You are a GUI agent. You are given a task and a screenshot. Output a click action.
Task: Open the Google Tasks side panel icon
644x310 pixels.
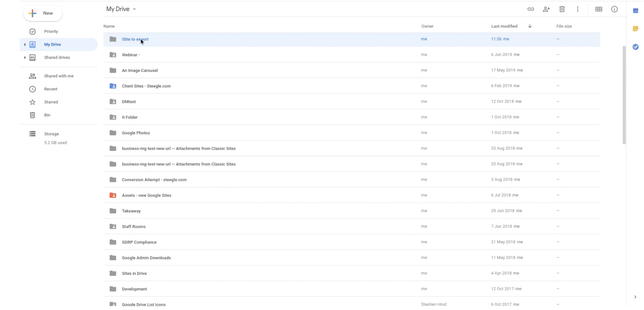coord(635,47)
